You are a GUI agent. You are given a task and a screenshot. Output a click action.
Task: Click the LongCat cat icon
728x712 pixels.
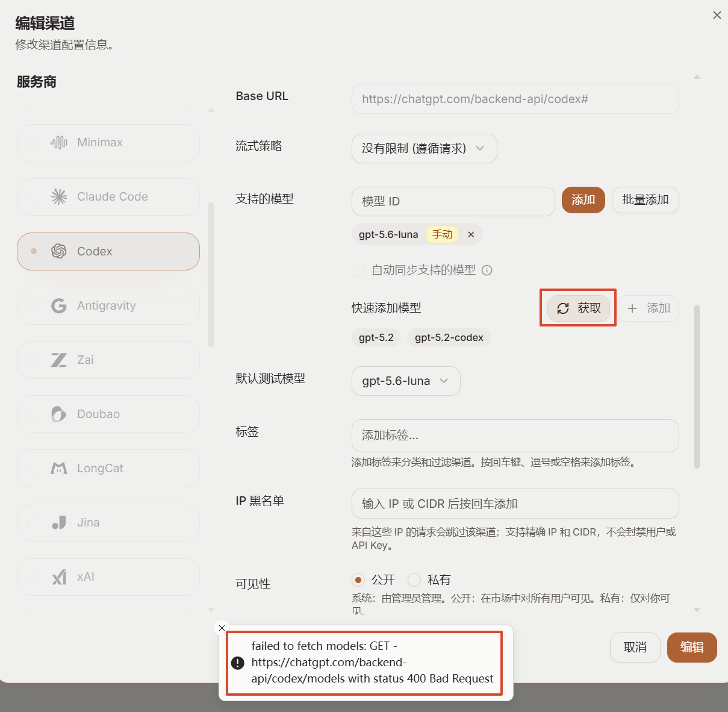(x=59, y=468)
